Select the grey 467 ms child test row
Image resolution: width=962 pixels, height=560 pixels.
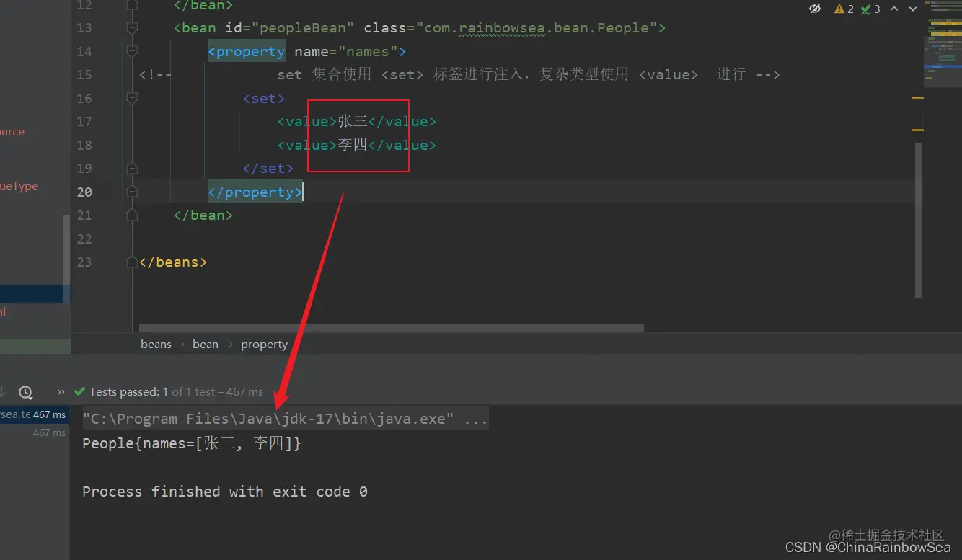(50, 432)
